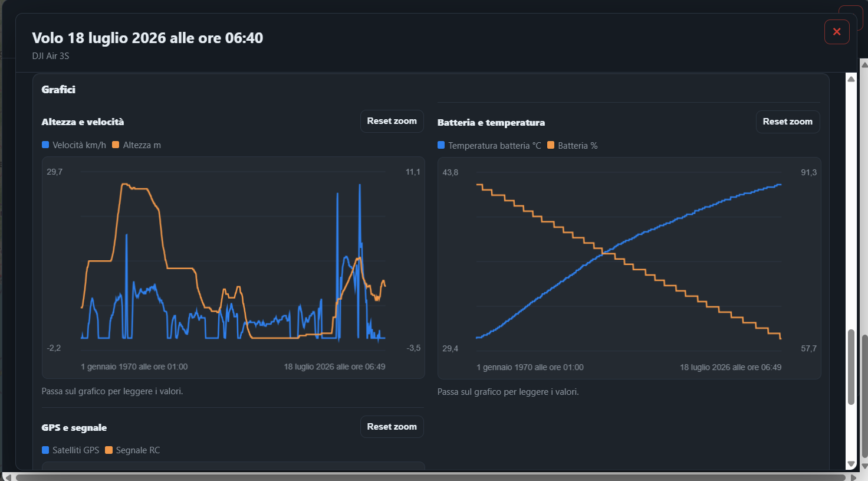Screen dimensions: 868x481
Task: Click the "Passa sul grafico" hint below the Altezza chart
Action: tap(112, 391)
